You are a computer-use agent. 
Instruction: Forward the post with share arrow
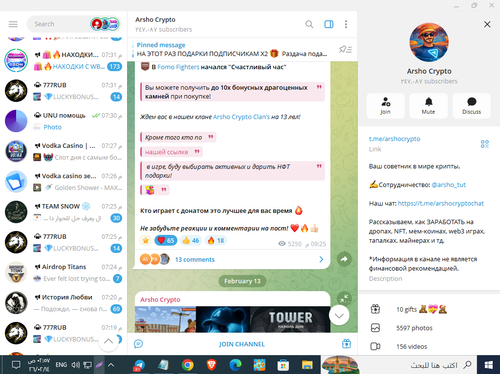click(x=344, y=259)
